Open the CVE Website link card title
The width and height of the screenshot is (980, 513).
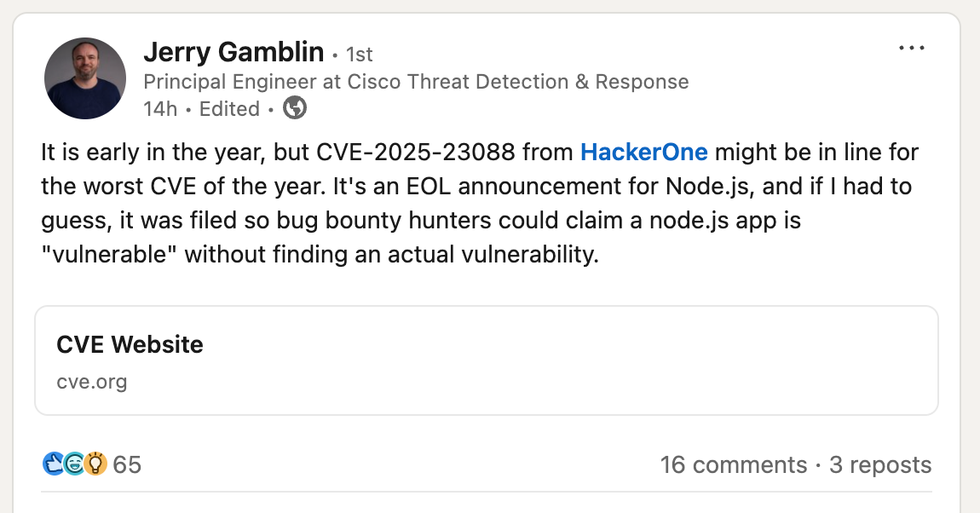coord(130,345)
